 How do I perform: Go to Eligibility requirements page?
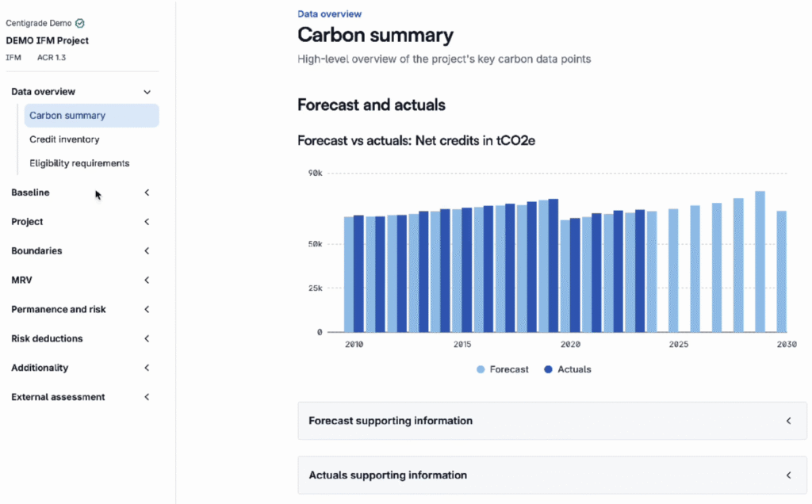tap(79, 163)
